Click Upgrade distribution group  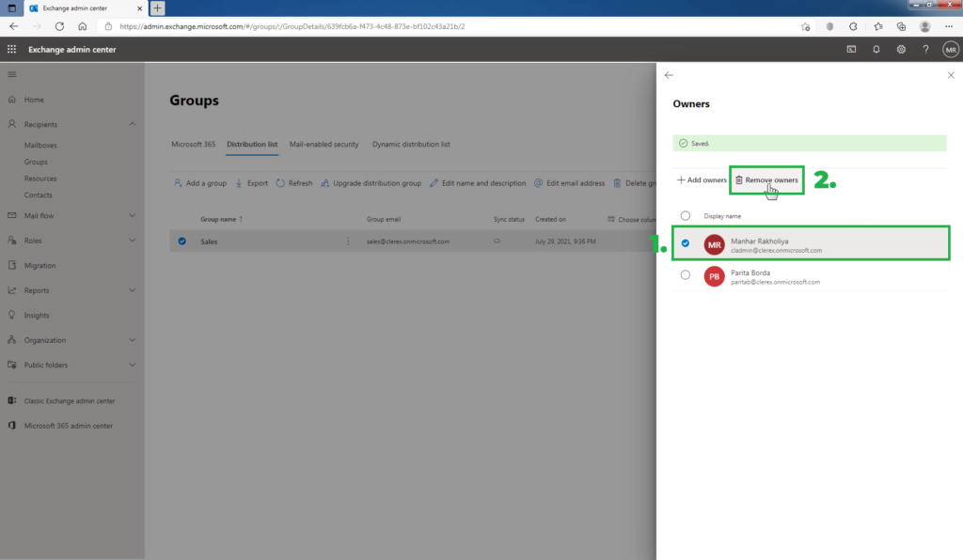[x=371, y=183]
